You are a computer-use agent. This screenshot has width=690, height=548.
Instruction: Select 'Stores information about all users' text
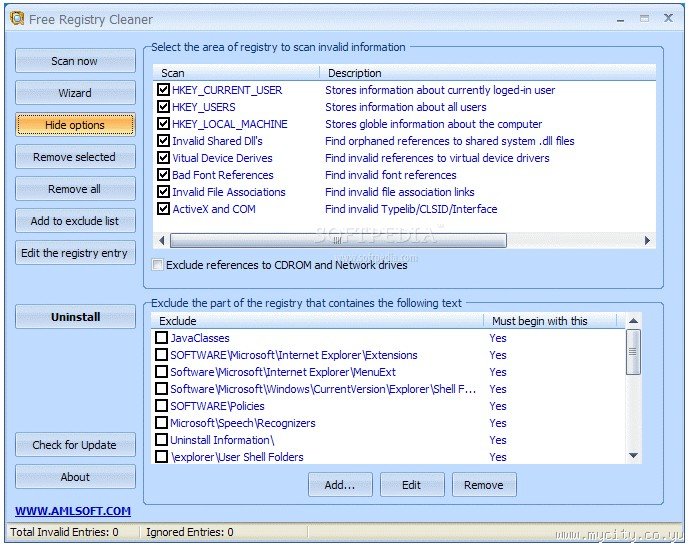pyautogui.click(x=406, y=107)
